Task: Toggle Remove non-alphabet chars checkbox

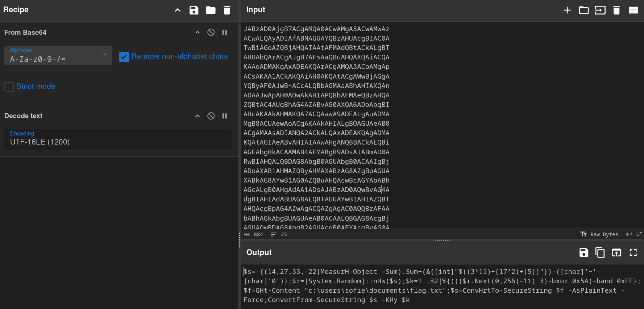Action: pyautogui.click(x=124, y=57)
